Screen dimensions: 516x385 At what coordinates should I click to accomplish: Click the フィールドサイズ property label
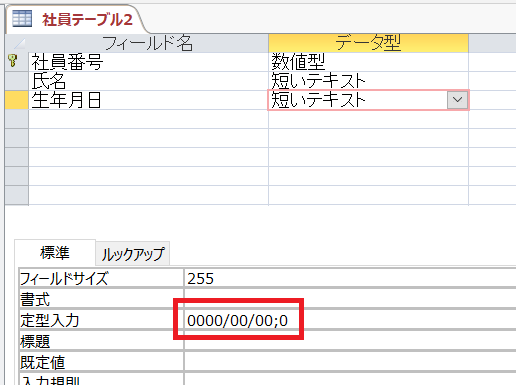coord(101,278)
